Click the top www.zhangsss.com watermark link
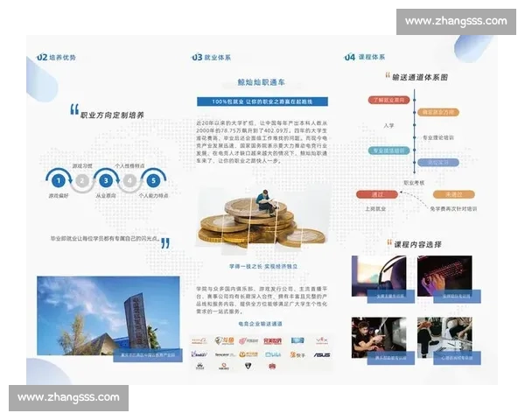The image size is (525, 420). pos(455,21)
